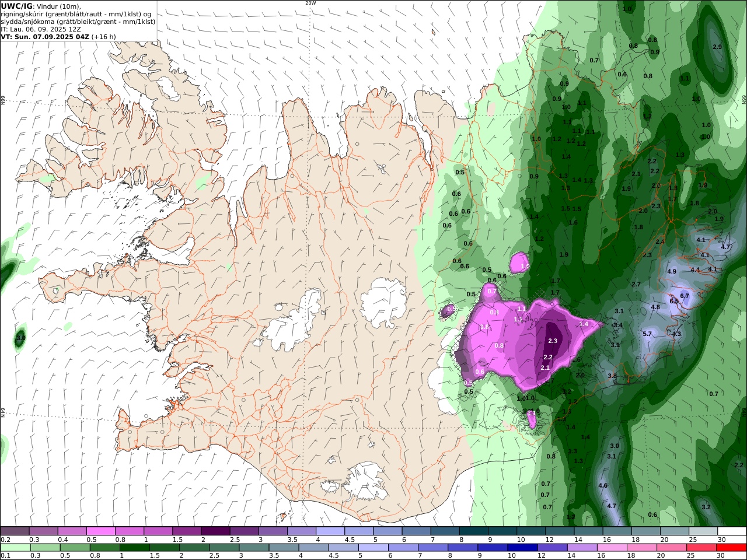747x560 pixels.
Task: Select the 'VT: Sun. 07.09.2025 04Z' valid time
Action: point(45,37)
